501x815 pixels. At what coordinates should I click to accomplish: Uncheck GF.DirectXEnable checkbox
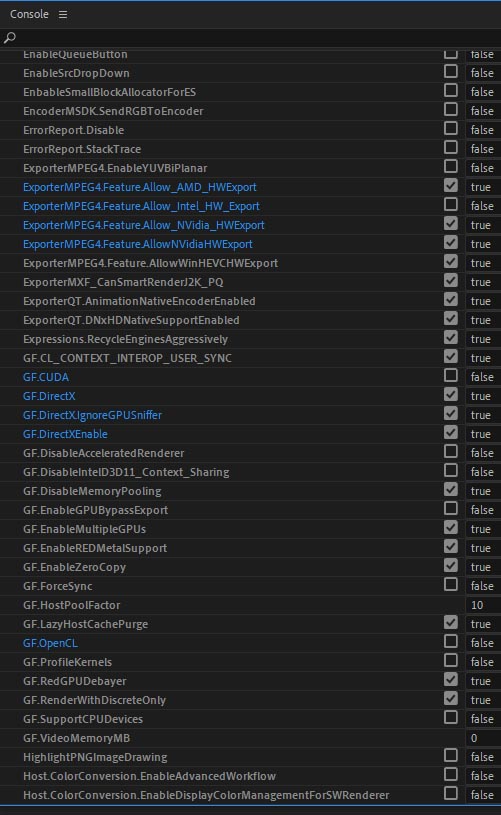(451, 432)
